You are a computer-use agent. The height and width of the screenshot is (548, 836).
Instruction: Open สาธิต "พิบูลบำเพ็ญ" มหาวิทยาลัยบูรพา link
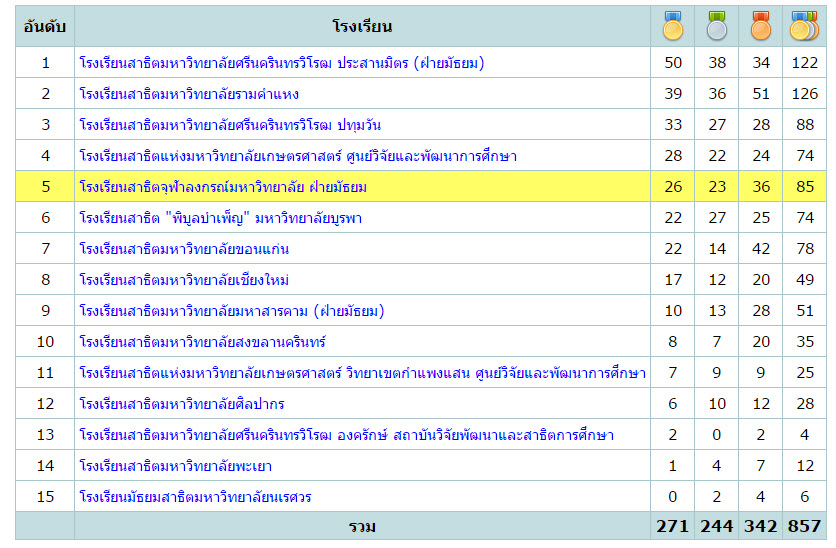tap(220, 217)
